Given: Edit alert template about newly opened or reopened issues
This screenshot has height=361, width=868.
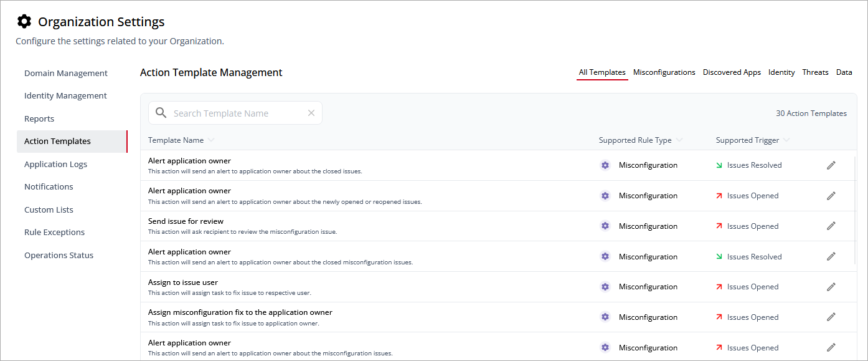Looking at the screenshot, I should coord(831,196).
